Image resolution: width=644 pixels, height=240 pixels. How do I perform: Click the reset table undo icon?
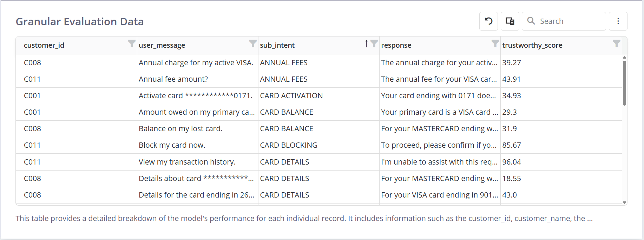[488, 21]
